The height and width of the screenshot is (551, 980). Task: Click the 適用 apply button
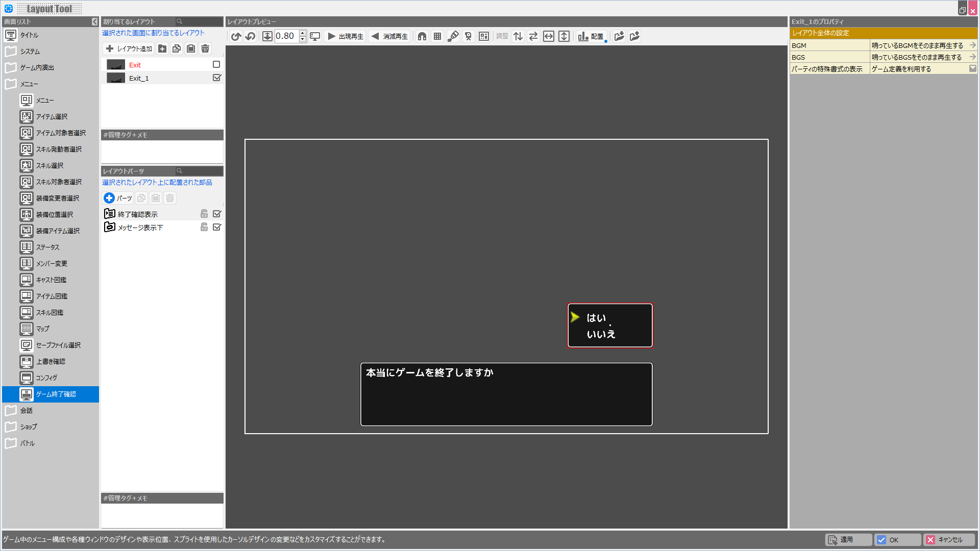[847, 539]
